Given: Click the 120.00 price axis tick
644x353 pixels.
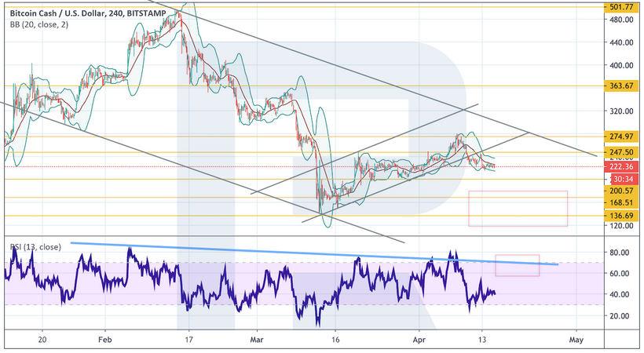Looking at the screenshot, I should coord(621,226).
